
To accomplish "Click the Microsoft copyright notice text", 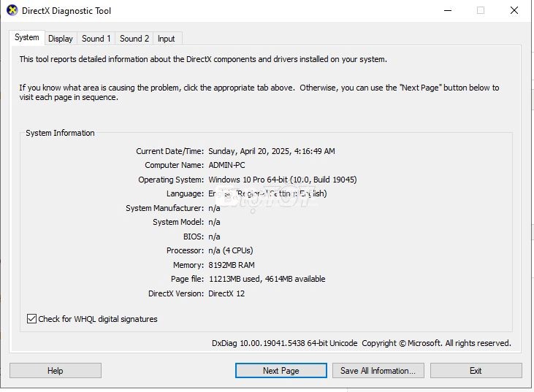I will (436, 343).
